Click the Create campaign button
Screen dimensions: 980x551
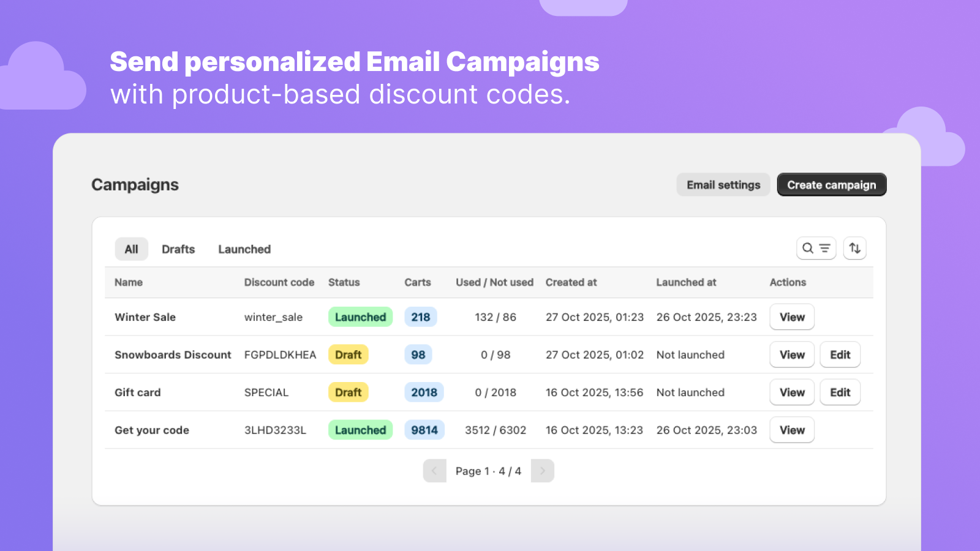click(831, 184)
